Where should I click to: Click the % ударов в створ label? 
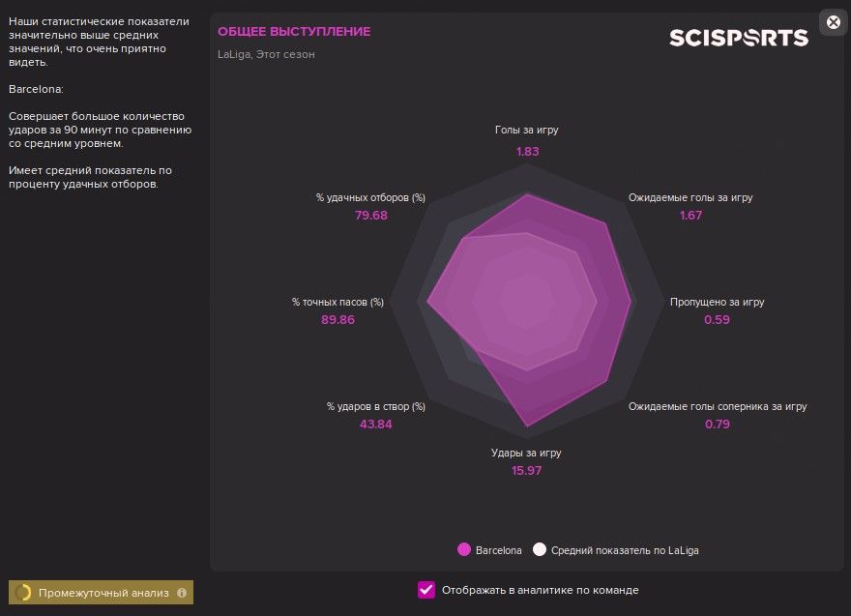(x=375, y=406)
